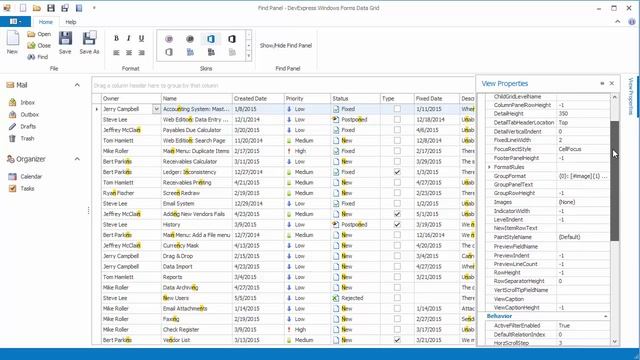Switch to the Help ribbon tab
Image resolution: width=640 pixels, height=360 pixels.
(x=71, y=22)
